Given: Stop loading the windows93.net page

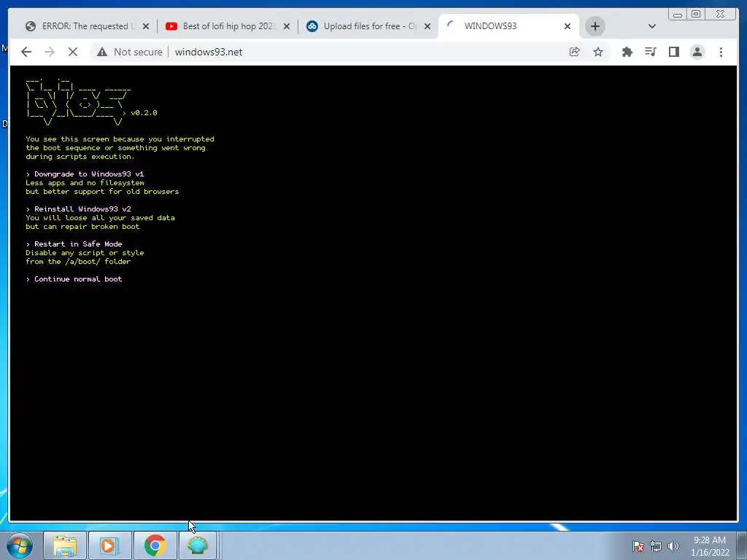Looking at the screenshot, I should point(72,52).
